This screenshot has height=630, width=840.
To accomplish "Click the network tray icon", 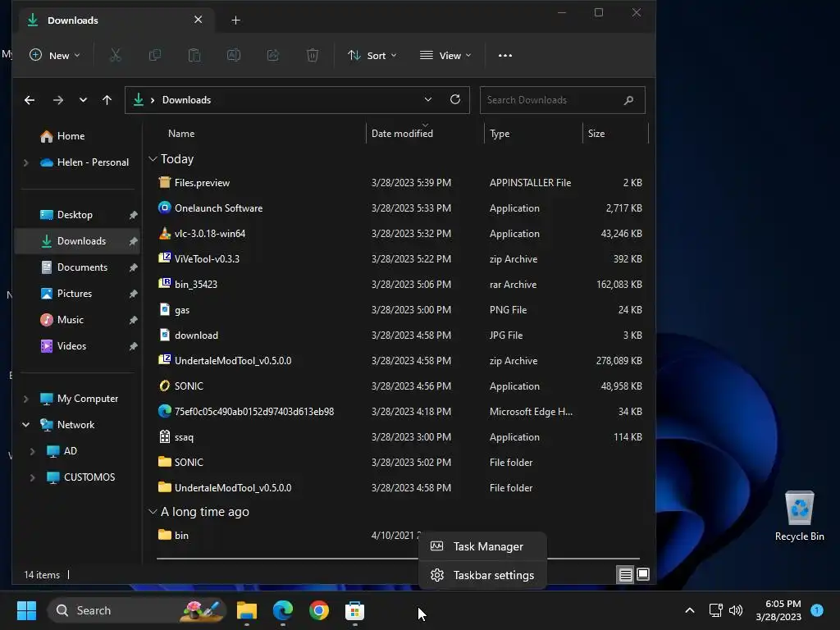I will (715, 610).
